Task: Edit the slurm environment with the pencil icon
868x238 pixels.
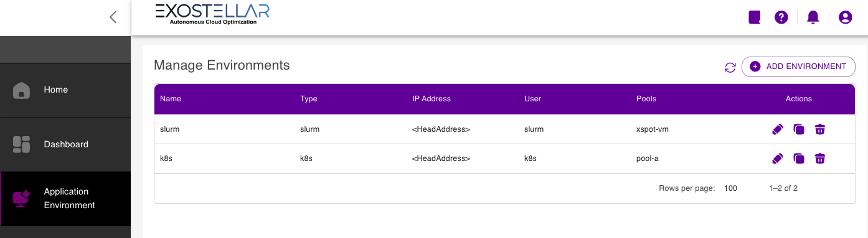Action: 777,129
